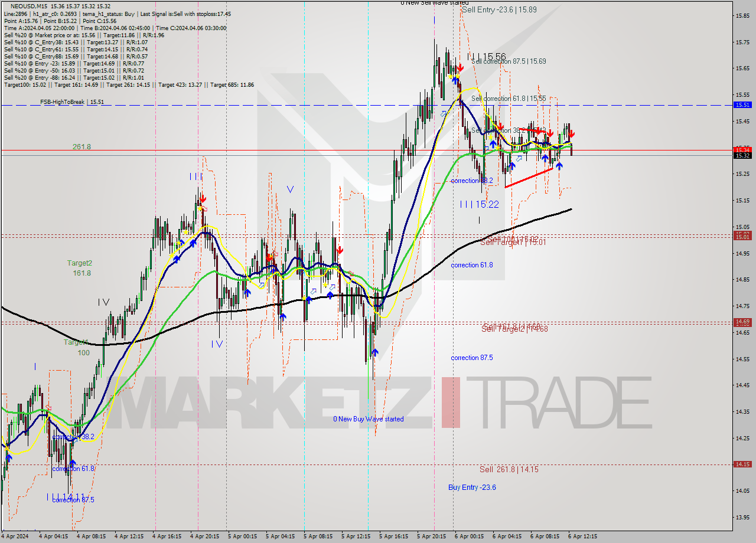Click the blue V wave label
756x543 pixels.
[290, 189]
